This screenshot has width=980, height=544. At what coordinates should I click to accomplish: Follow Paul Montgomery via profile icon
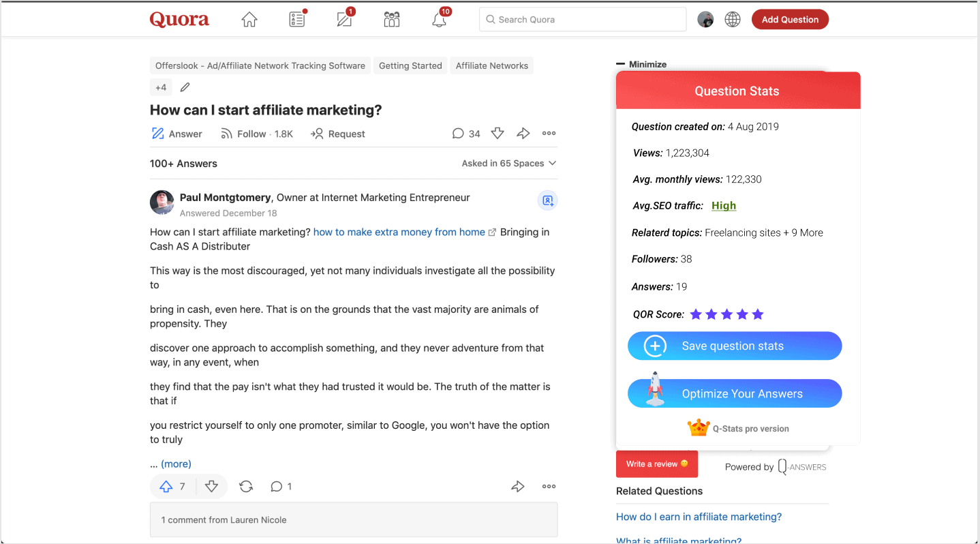[547, 200]
